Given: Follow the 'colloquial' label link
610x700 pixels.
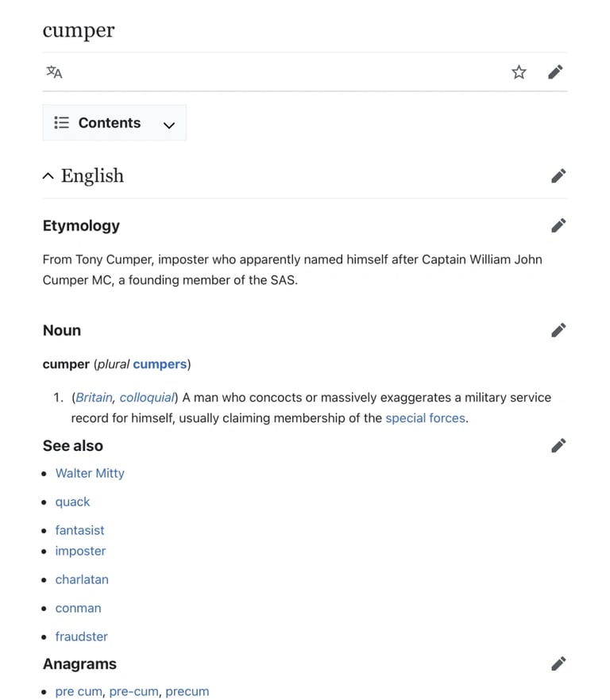Looking at the screenshot, I should point(147,397).
